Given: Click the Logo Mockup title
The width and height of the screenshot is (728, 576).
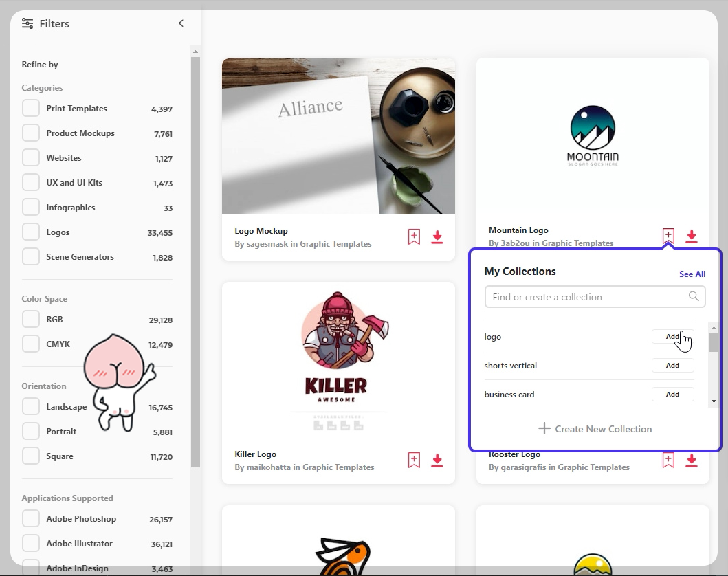Looking at the screenshot, I should (261, 231).
